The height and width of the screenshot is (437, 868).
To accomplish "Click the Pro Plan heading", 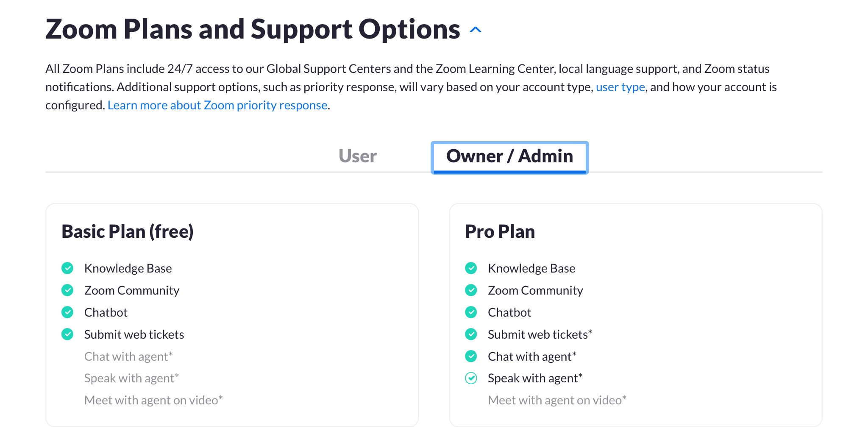I will [x=500, y=231].
